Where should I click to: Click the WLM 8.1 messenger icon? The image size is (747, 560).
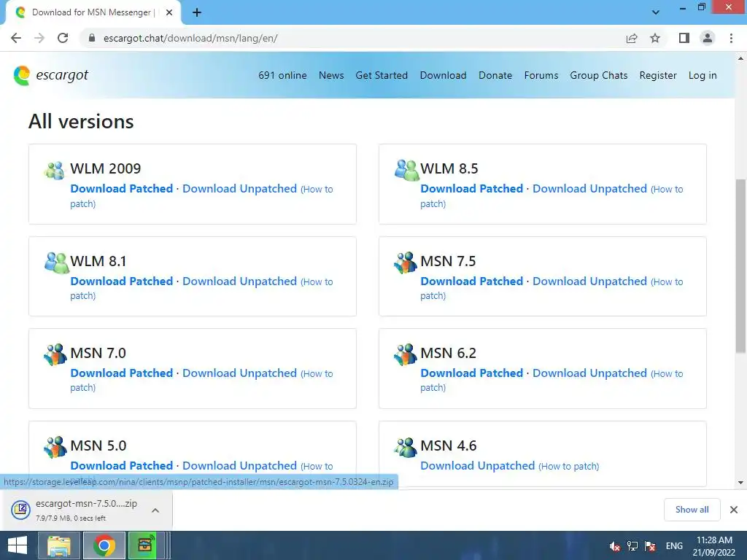(x=56, y=262)
